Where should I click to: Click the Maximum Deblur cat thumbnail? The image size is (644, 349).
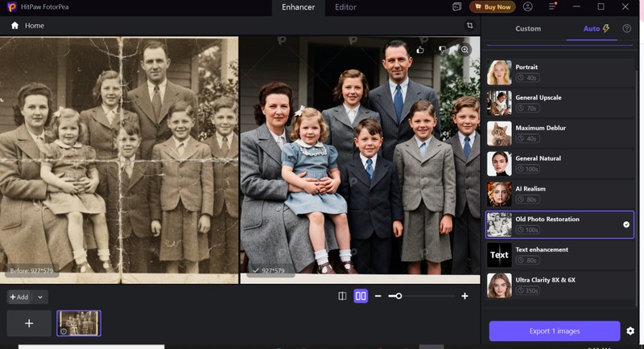pos(499,133)
